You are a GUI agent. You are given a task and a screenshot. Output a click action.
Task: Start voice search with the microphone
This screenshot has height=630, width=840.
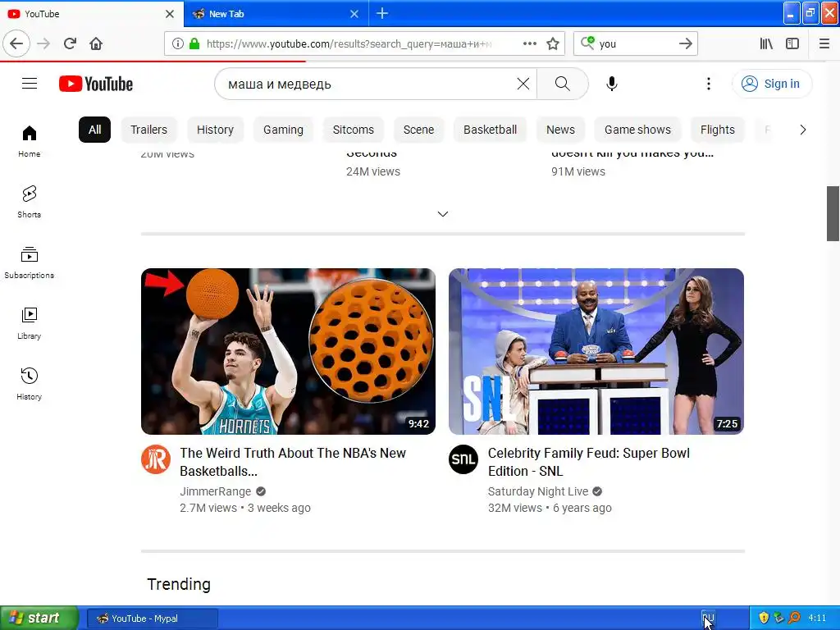pos(611,84)
